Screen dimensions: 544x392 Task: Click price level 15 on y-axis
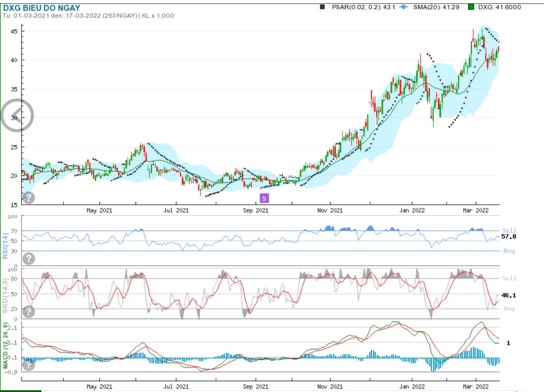coord(14,204)
